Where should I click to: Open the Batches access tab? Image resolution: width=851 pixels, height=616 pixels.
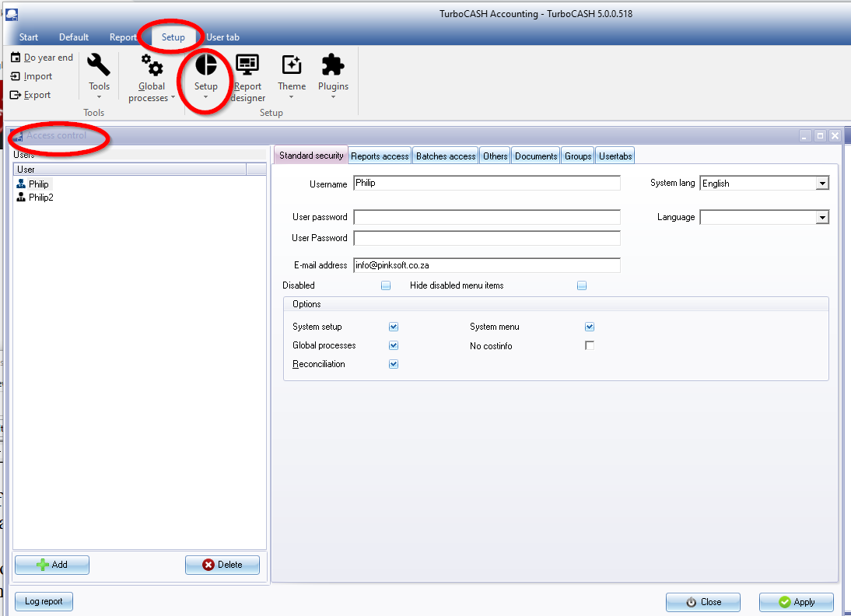click(x=446, y=156)
